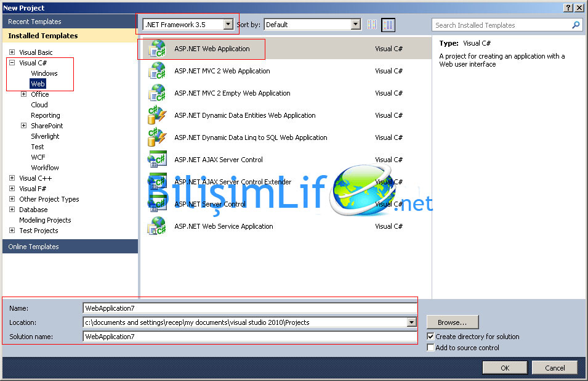
Task: Click the ASP.NET Web Service Application icon
Action: (157, 226)
